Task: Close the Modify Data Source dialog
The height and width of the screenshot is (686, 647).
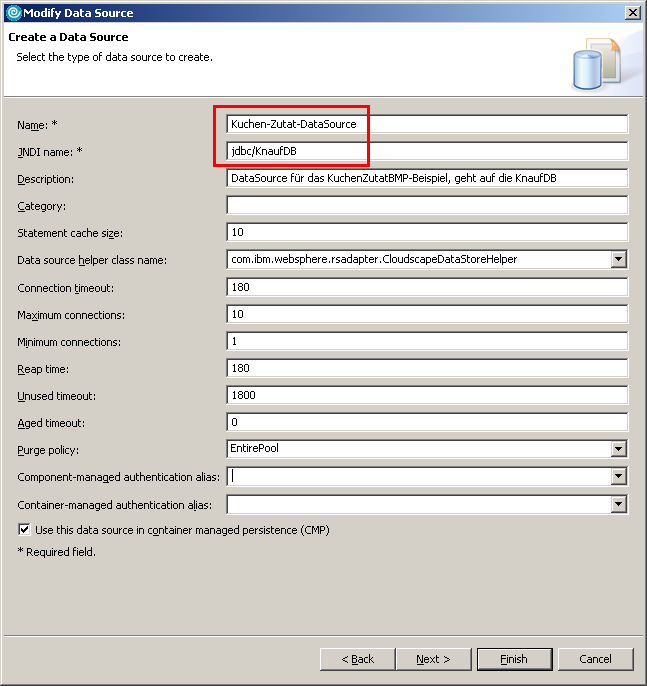Action: pyautogui.click(x=632, y=12)
